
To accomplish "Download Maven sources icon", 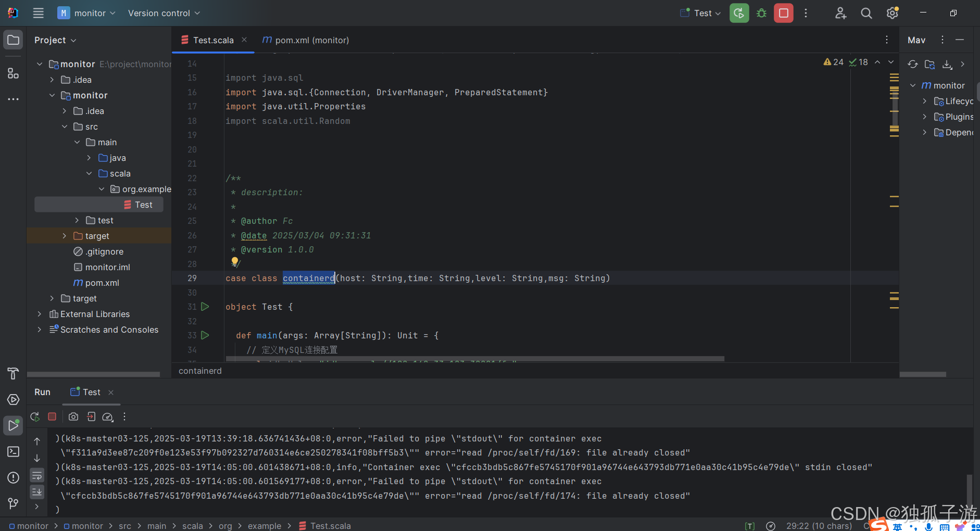I will point(947,64).
